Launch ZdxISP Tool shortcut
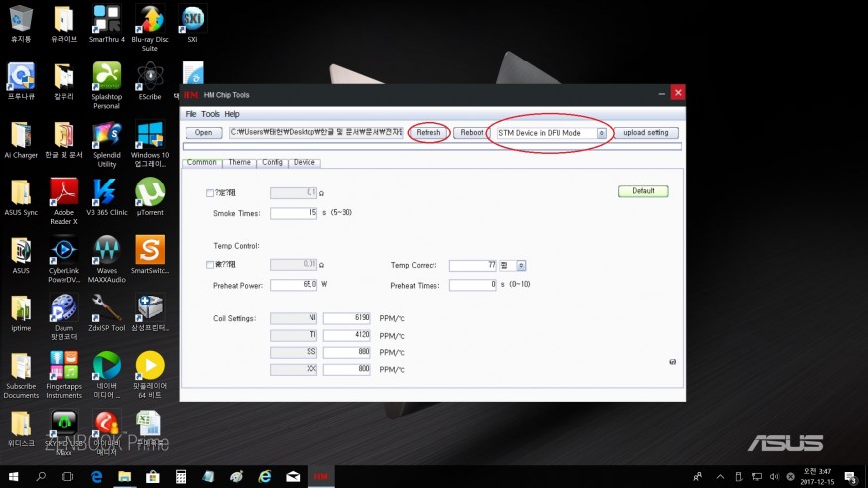The height and width of the screenshot is (488, 868). tap(107, 312)
